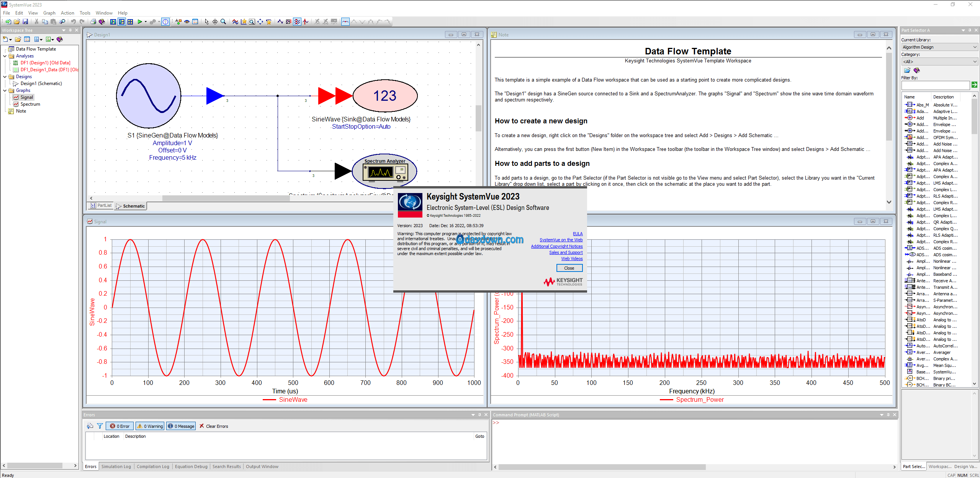Viewport: 980px width, 478px height.
Task: Click the Save workspace toolbar icon
Action: point(25,22)
